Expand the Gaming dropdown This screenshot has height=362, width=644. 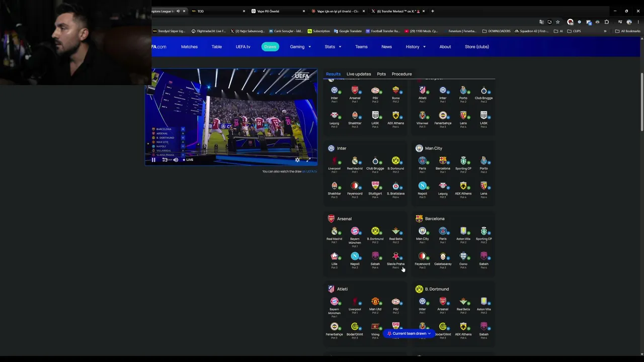[x=300, y=47]
